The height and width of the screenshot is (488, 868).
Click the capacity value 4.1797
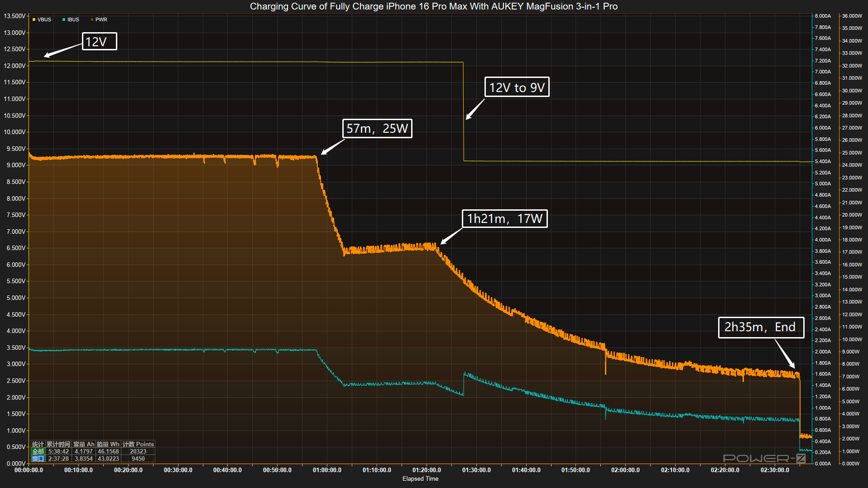(x=84, y=451)
